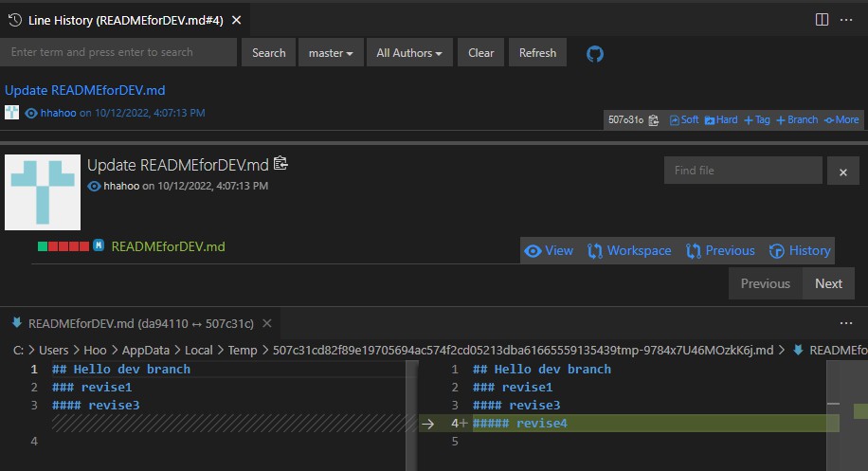Compare with Previous version button with icon
Image resolution: width=868 pixels, height=471 pixels.
(720, 251)
